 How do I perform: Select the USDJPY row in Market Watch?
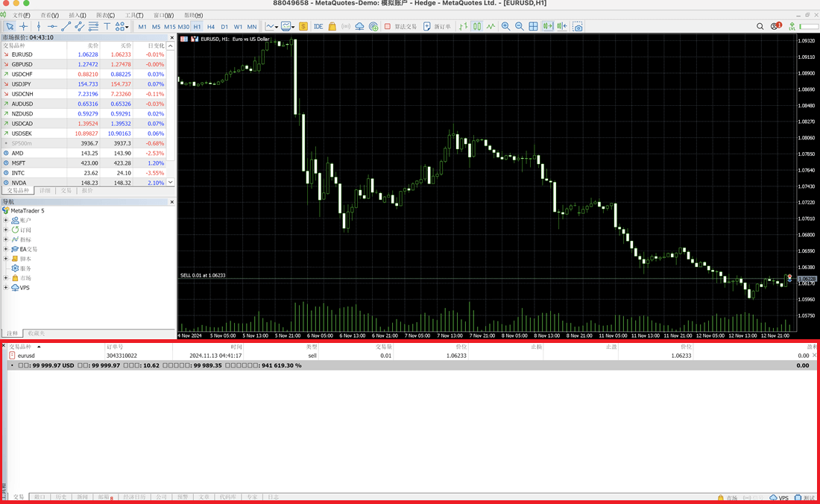coord(83,84)
